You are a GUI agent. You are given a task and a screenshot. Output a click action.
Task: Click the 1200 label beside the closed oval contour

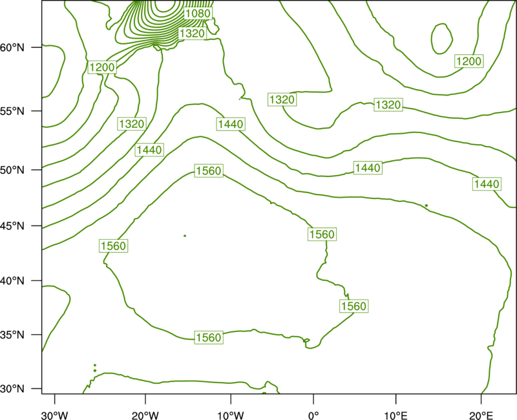469,61
